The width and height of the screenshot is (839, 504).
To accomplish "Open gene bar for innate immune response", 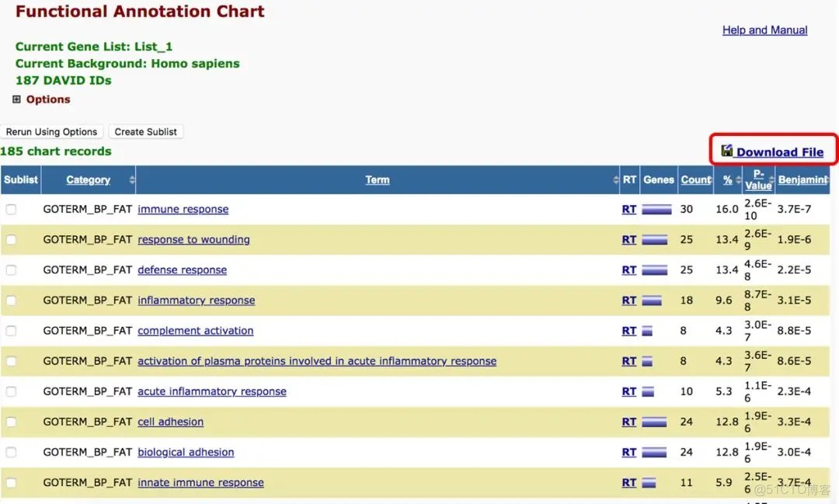I will coord(649,483).
